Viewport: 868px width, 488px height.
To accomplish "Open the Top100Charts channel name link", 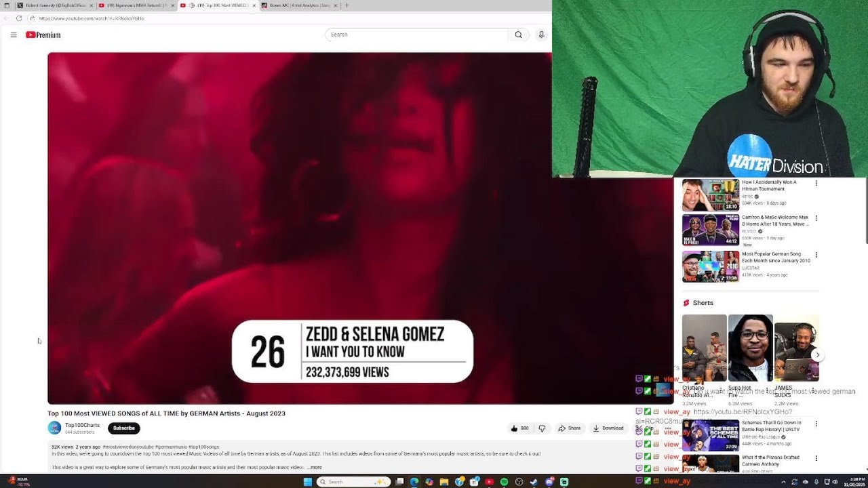I will pyautogui.click(x=82, y=425).
